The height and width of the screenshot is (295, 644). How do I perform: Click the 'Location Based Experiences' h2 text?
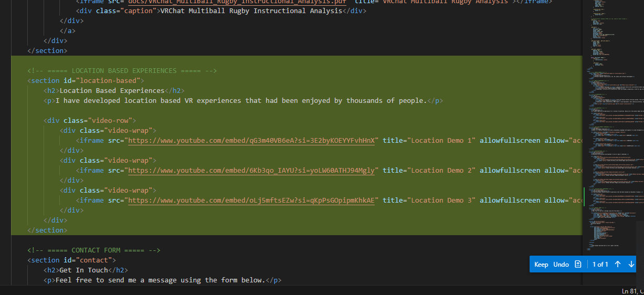[112, 91]
